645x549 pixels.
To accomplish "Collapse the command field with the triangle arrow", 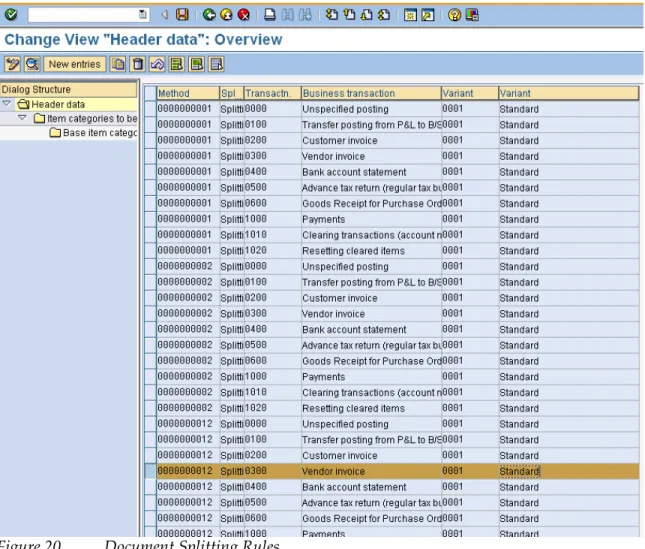I will point(165,15).
